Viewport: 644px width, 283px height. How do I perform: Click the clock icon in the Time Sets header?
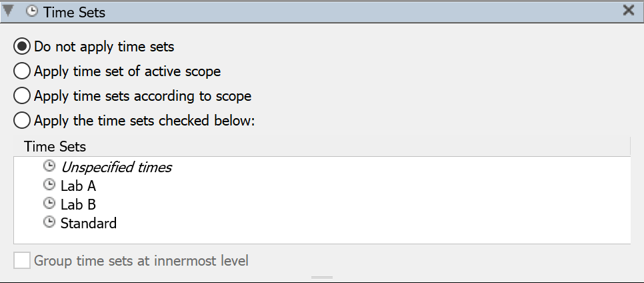(31, 11)
